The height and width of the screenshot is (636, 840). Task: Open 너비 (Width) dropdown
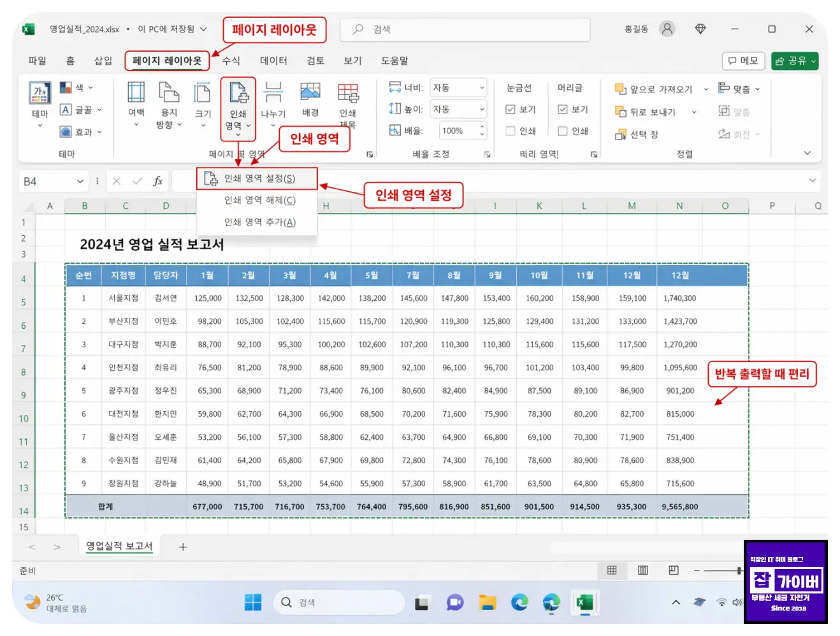(x=458, y=88)
